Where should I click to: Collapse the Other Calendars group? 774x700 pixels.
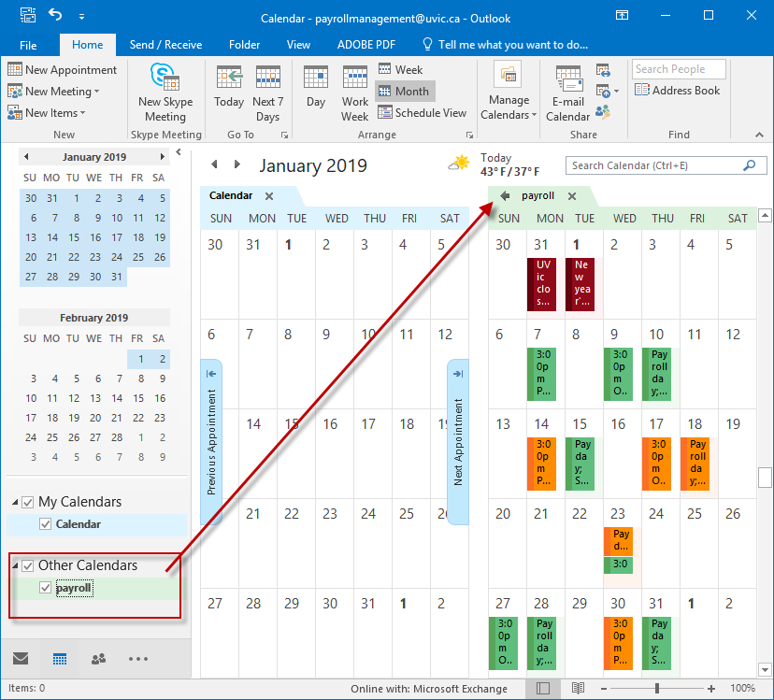pos(15,565)
